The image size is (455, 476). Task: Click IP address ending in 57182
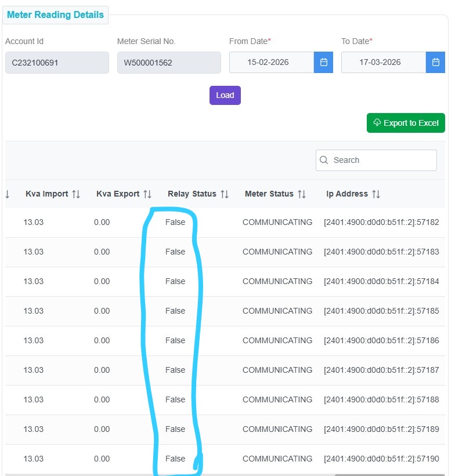pyautogui.click(x=381, y=222)
